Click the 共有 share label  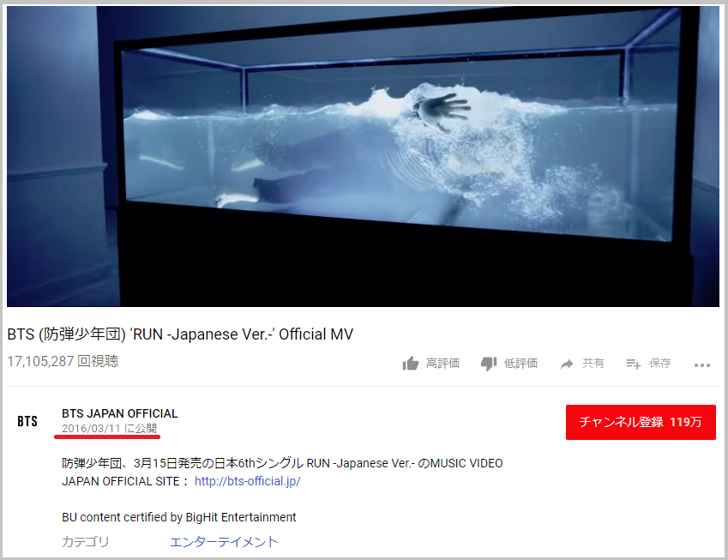coord(593,363)
